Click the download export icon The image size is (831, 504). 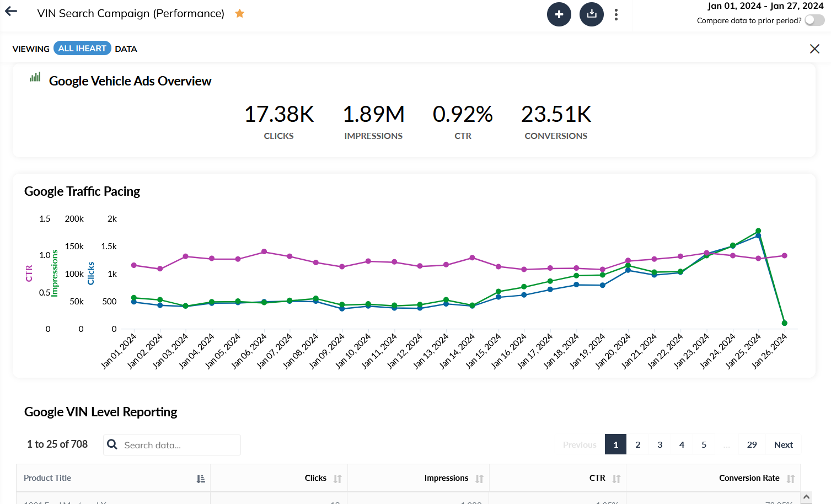pos(591,14)
